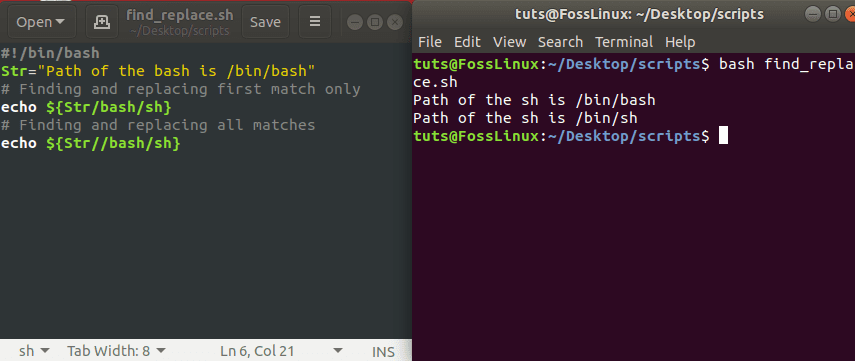This screenshot has height=361, width=855.
Task: Open the terminal View menu
Action: (509, 42)
